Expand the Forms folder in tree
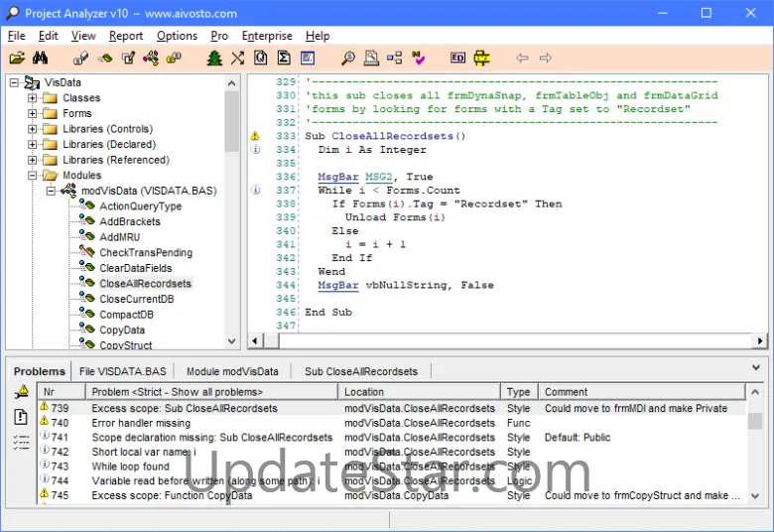This screenshot has width=774, height=532. (33, 113)
